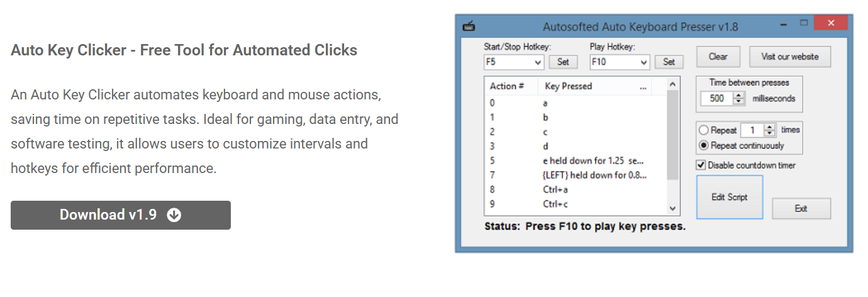This screenshot has width=868, height=297.
Task: Click the action list vertical scrollbar thumb
Action: [672, 136]
